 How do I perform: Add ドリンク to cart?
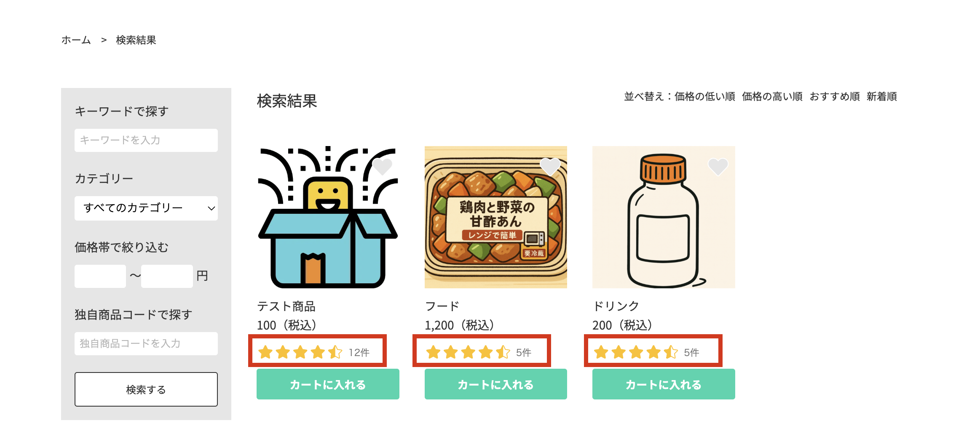663,384
